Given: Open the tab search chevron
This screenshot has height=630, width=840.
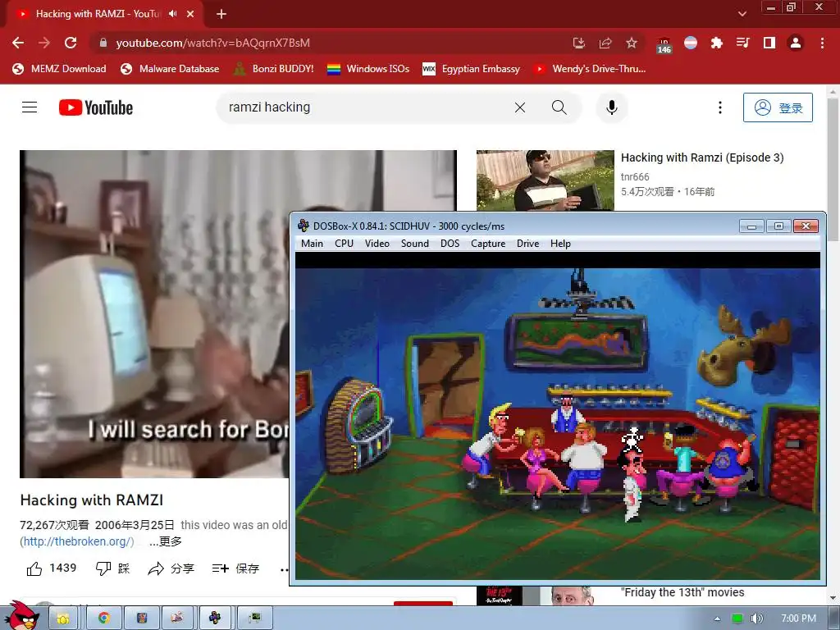Looking at the screenshot, I should point(742,14).
